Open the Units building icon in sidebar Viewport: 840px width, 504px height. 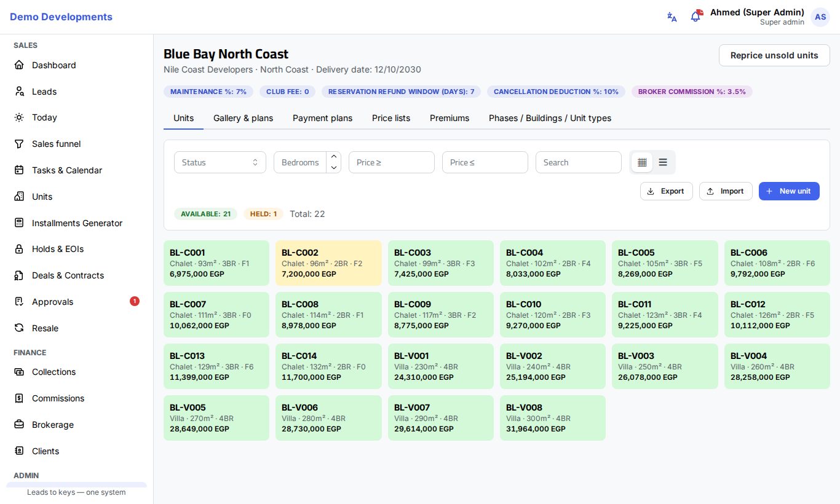pyautogui.click(x=19, y=197)
